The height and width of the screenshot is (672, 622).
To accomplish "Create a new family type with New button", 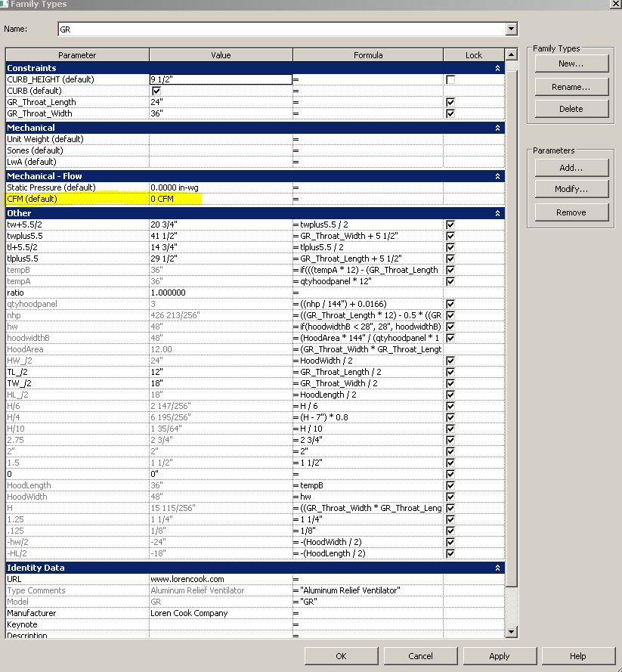I will coord(571,63).
